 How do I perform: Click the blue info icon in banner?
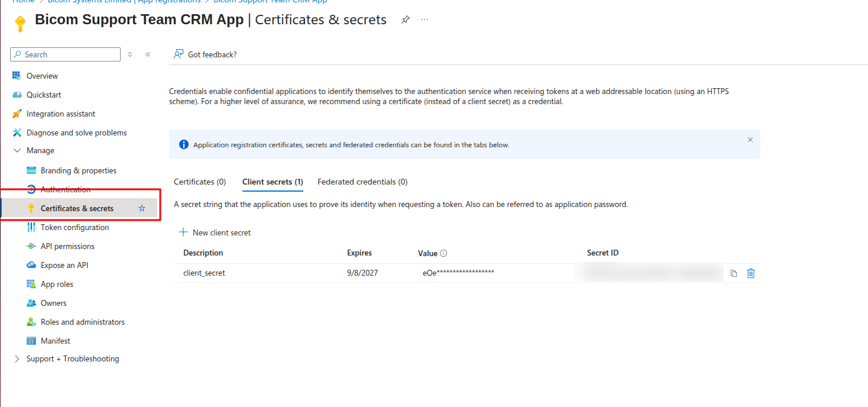point(184,144)
